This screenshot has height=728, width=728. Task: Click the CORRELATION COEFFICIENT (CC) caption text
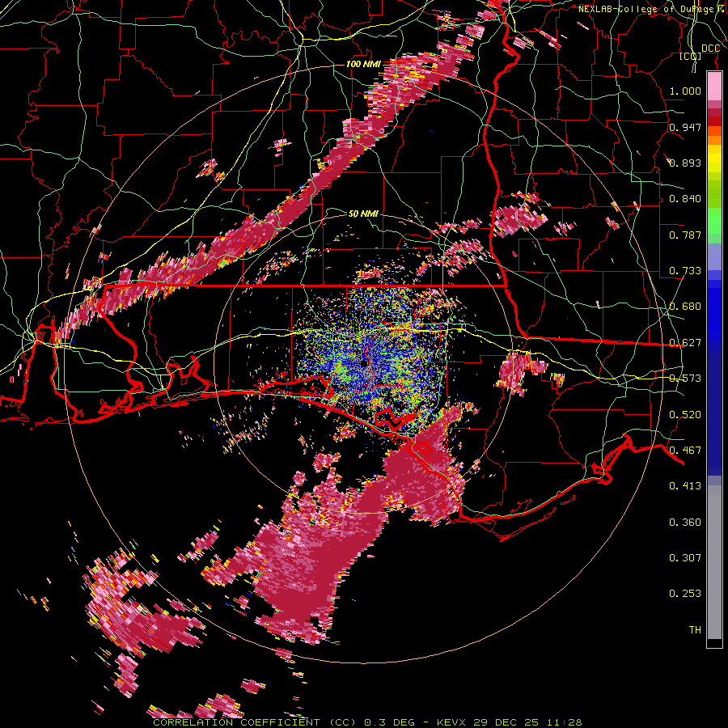pos(255,722)
